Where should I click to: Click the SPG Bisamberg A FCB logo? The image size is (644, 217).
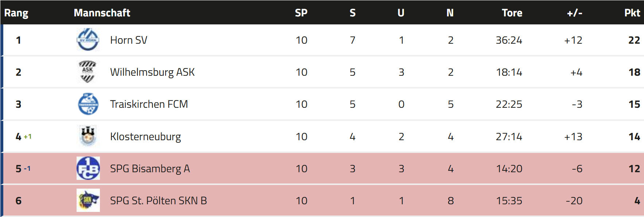88,168
